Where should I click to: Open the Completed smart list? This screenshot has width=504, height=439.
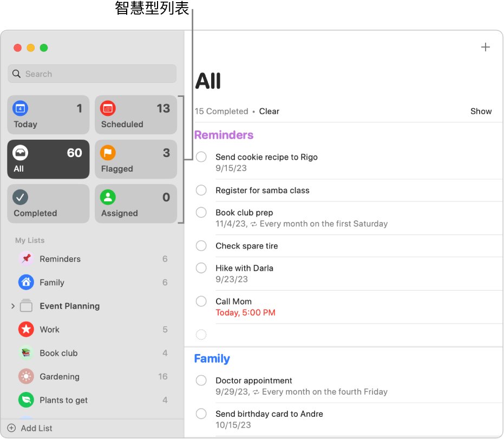(48, 204)
